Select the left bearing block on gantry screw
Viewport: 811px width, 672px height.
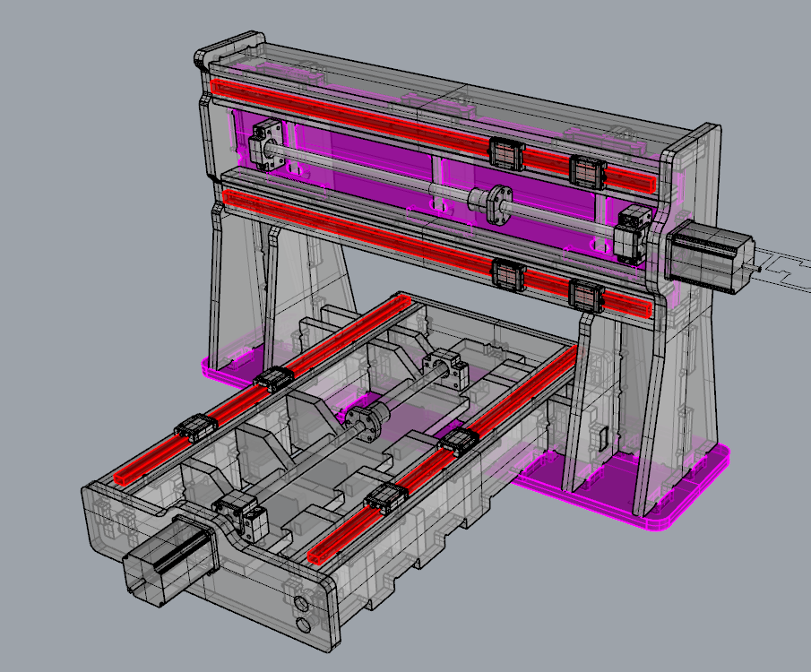coord(267,143)
